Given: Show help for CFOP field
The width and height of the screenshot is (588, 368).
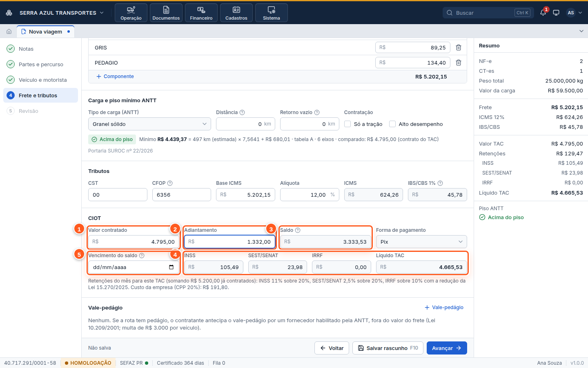Looking at the screenshot, I should (170, 183).
